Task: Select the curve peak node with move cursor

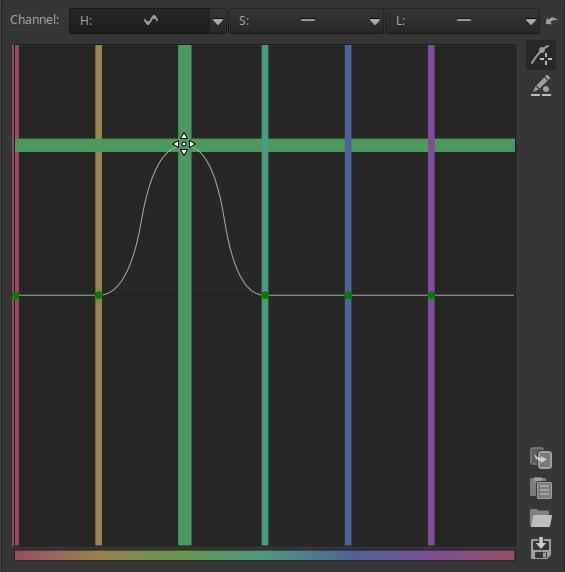Action: [x=184, y=144]
